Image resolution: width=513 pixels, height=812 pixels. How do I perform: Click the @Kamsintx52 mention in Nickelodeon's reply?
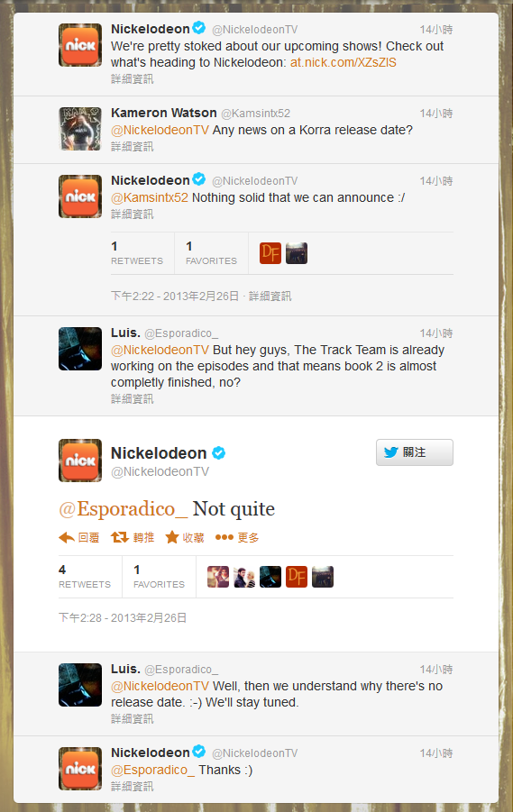tap(150, 198)
